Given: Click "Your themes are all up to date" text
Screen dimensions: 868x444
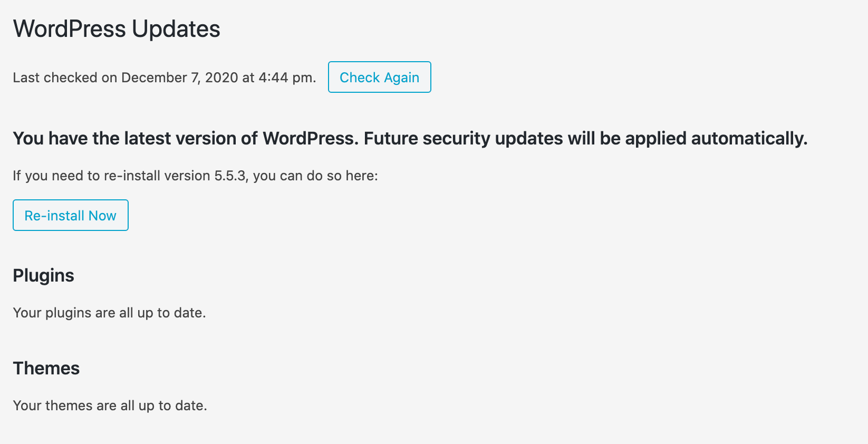Looking at the screenshot, I should (x=110, y=406).
